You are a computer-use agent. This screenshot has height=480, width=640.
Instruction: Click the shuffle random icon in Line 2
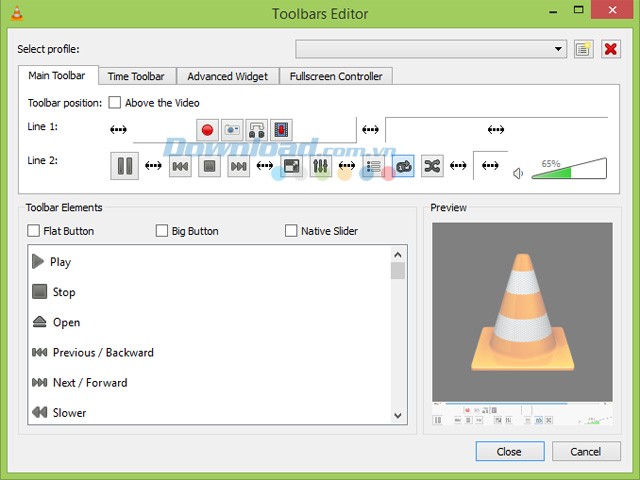click(431, 166)
